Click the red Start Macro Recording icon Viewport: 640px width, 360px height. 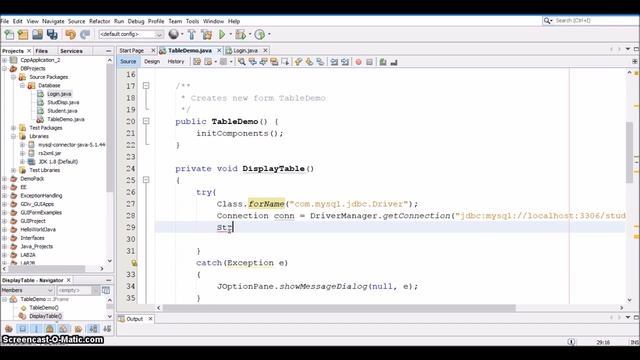tap(358, 62)
